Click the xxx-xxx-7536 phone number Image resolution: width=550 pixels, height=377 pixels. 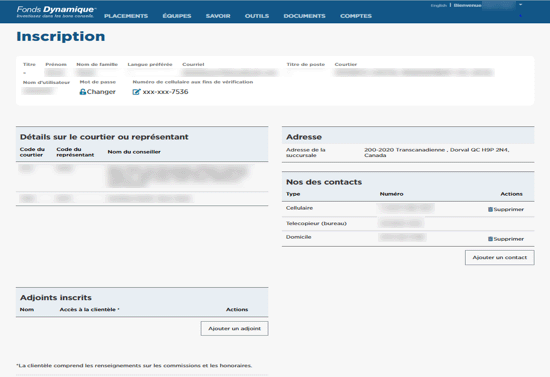point(165,92)
